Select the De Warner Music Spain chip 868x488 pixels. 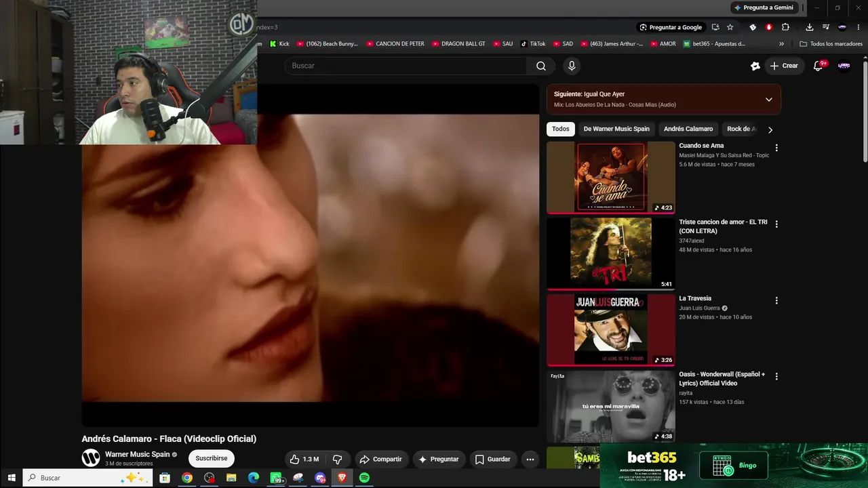(x=616, y=129)
